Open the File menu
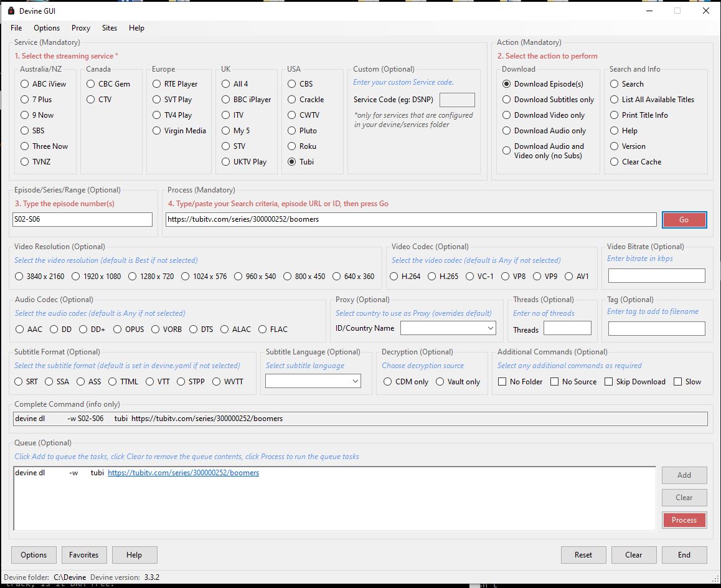Viewport: 721px width, 588px height. (x=16, y=28)
